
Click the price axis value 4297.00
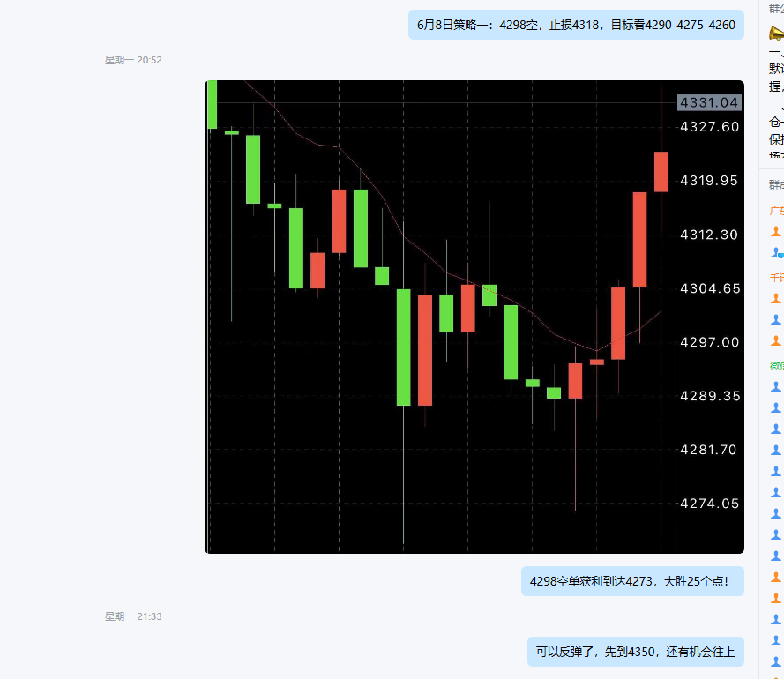(x=709, y=342)
